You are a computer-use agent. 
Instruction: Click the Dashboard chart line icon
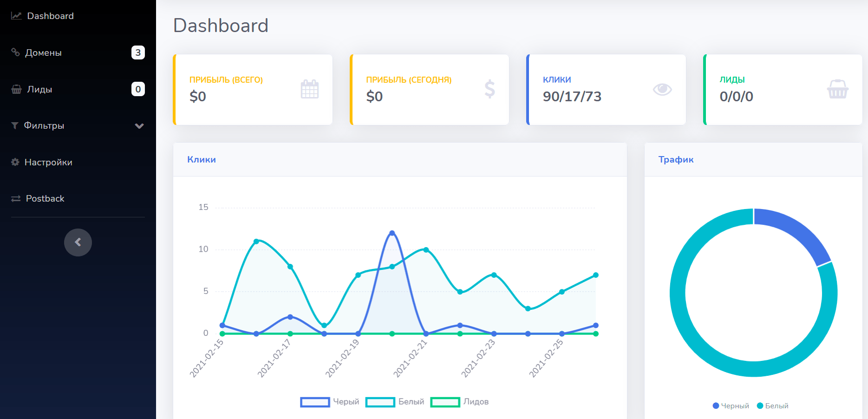coord(16,16)
